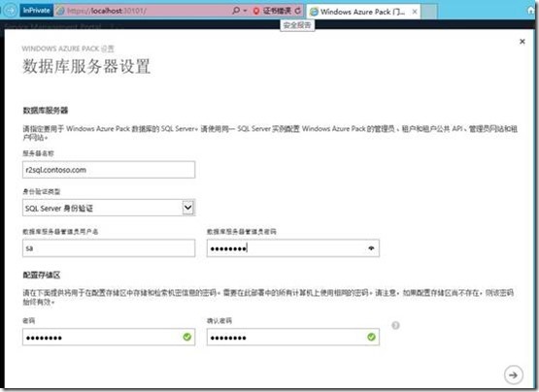Click the 证书错误 certificate error label

pos(277,11)
